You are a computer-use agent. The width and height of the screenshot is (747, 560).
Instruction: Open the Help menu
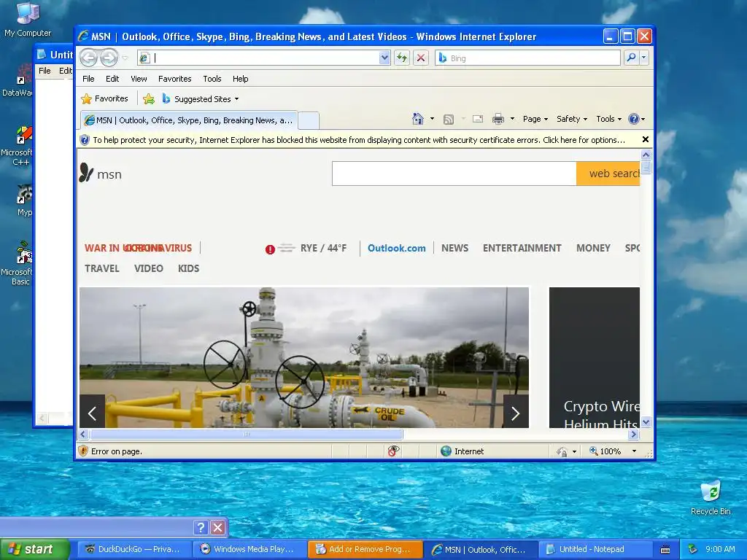(x=240, y=79)
